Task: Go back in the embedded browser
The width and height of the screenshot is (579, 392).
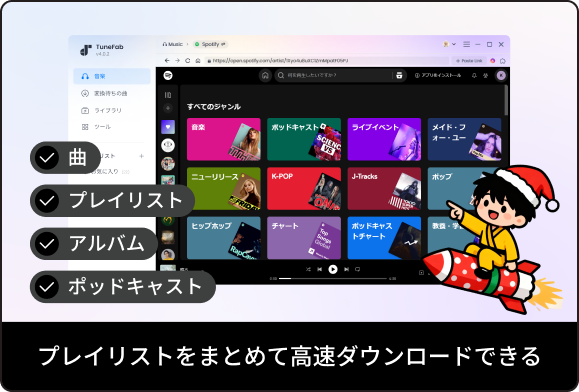Action: pos(167,61)
